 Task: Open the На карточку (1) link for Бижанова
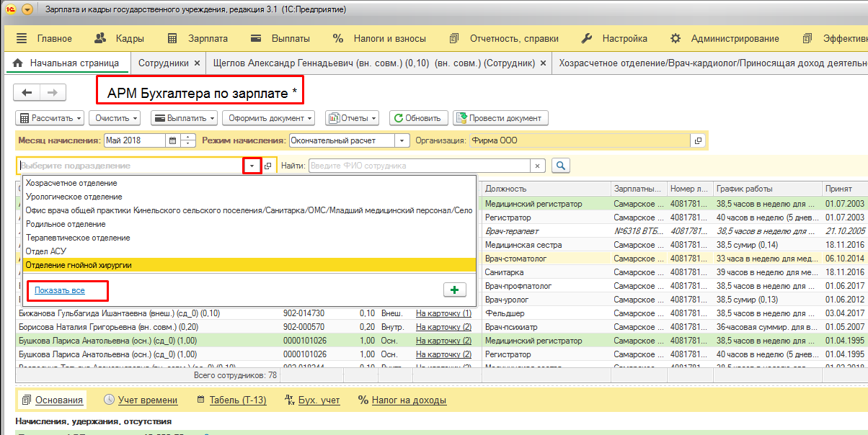point(443,313)
